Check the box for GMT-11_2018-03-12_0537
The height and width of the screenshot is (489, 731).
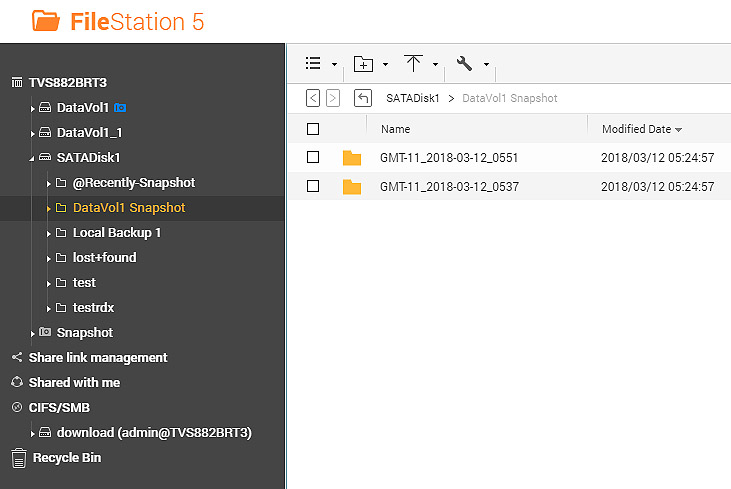coord(313,186)
